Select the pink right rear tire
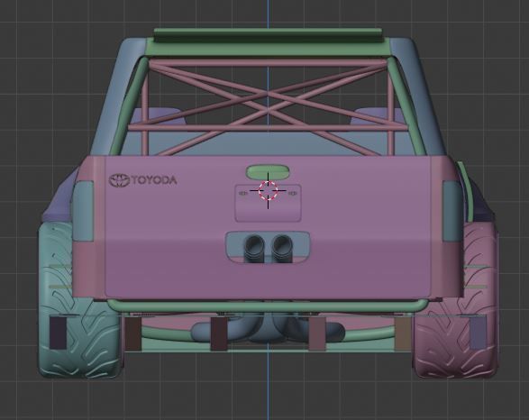The image size is (529, 420). click(456, 300)
